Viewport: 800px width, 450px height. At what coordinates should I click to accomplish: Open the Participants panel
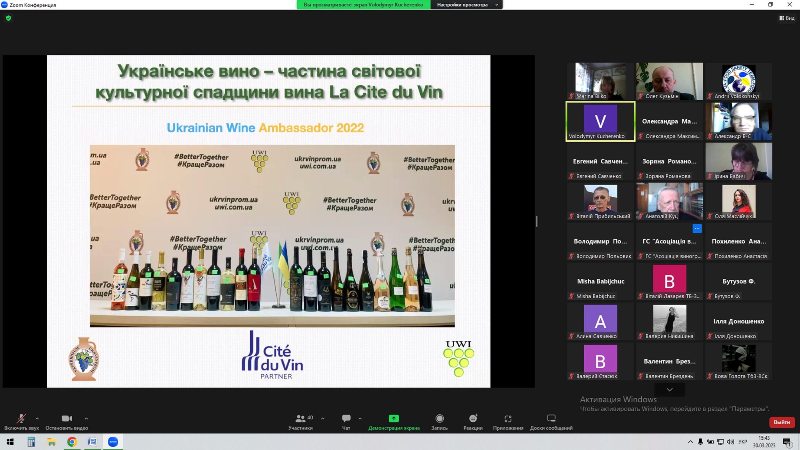coord(301,421)
